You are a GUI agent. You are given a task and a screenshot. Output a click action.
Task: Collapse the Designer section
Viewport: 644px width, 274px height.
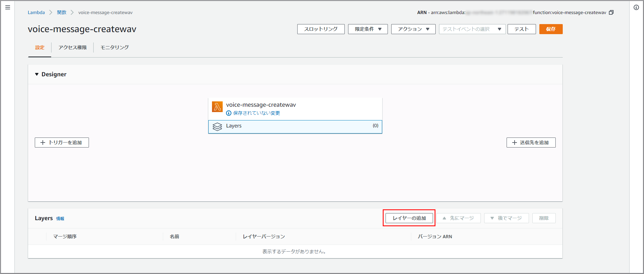[37, 74]
